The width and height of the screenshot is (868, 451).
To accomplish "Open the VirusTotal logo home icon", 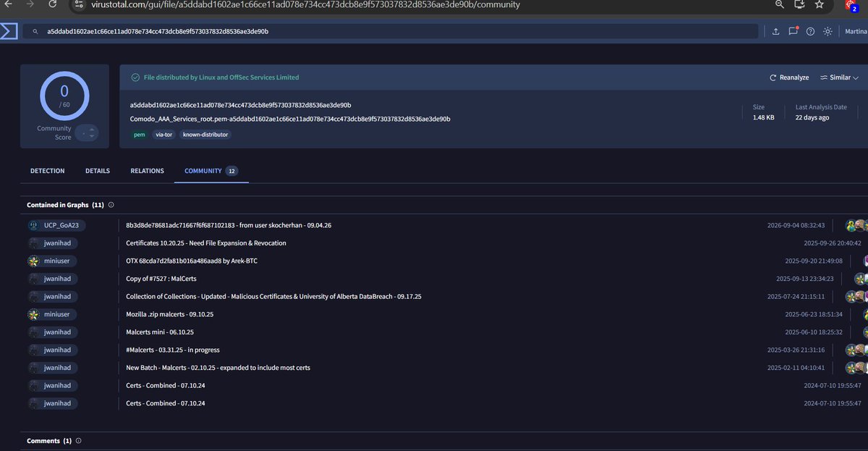I will [x=9, y=32].
